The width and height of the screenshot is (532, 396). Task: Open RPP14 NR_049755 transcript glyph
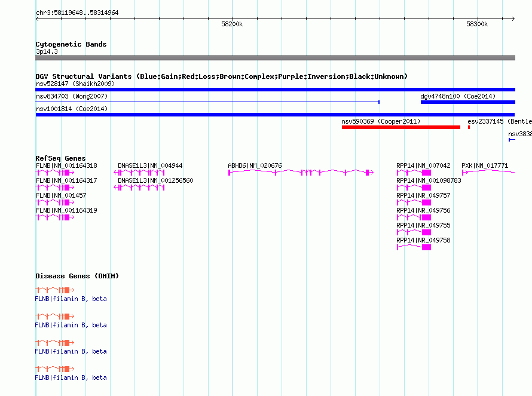point(414,232)
